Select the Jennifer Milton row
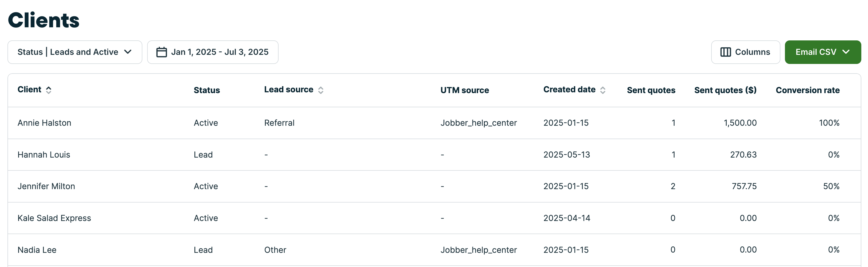 coord(46,186)
